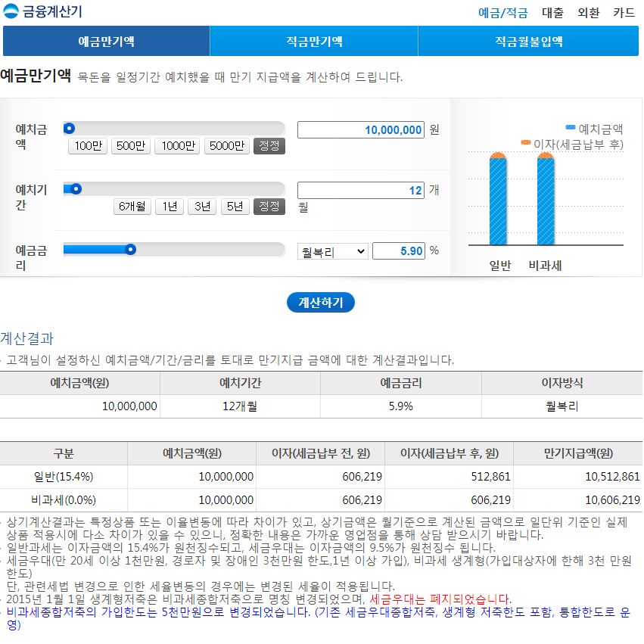The height and width of the screenshot is (644, 644).
Task: Set deposit period to 6개월
Action: click(x=132, y=206)
